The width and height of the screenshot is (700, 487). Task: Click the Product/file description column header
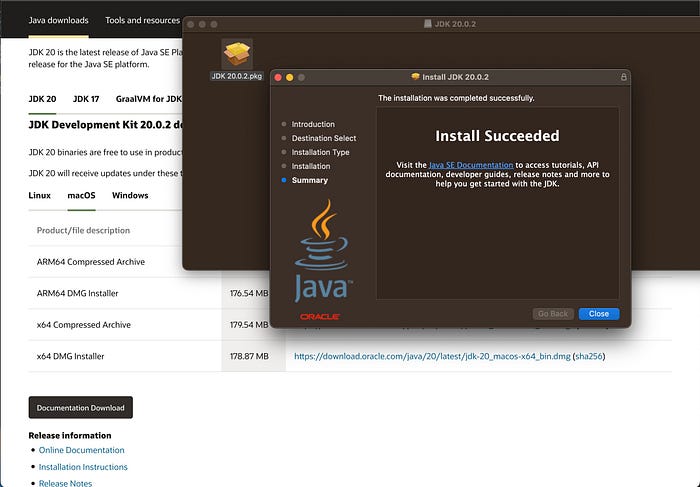pos(83,230)
